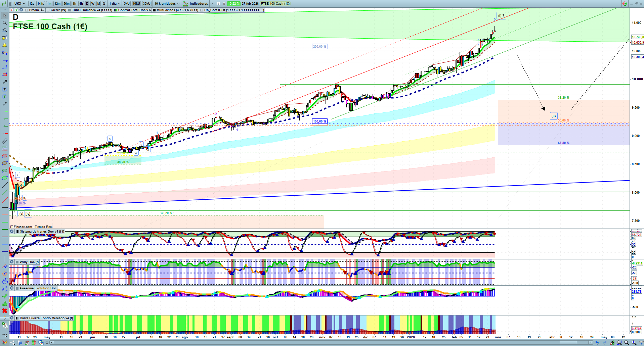Toggle the DS_CotasHist indicator checkbox
The height and width of the screenshot is (346, 644).
(202, 10)
